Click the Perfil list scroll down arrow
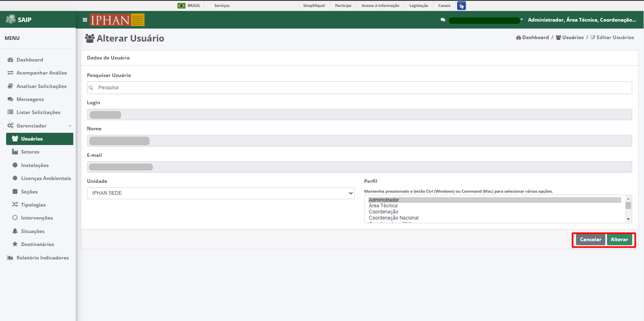This screenshot has height=321, width=644. pos(628,219)
